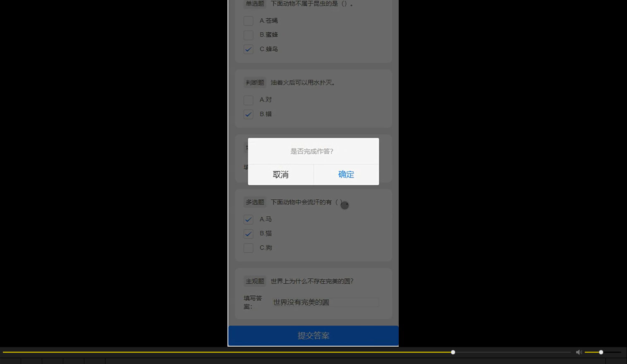Screen dimensions: 627x364
Task: Click 确定 to confirm submission
Action: [346, 175]
